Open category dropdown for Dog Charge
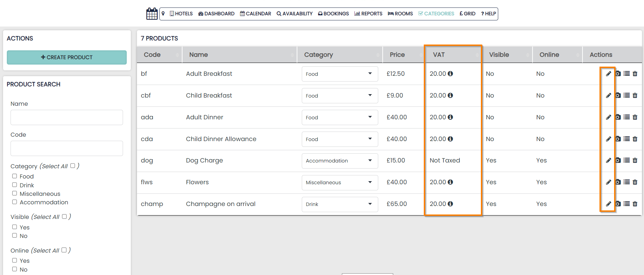 coord(340,161)
